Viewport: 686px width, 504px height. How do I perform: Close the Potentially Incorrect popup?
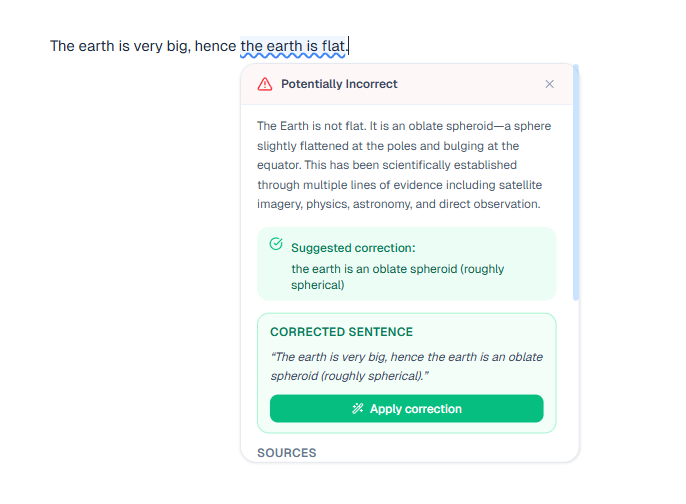549,84
